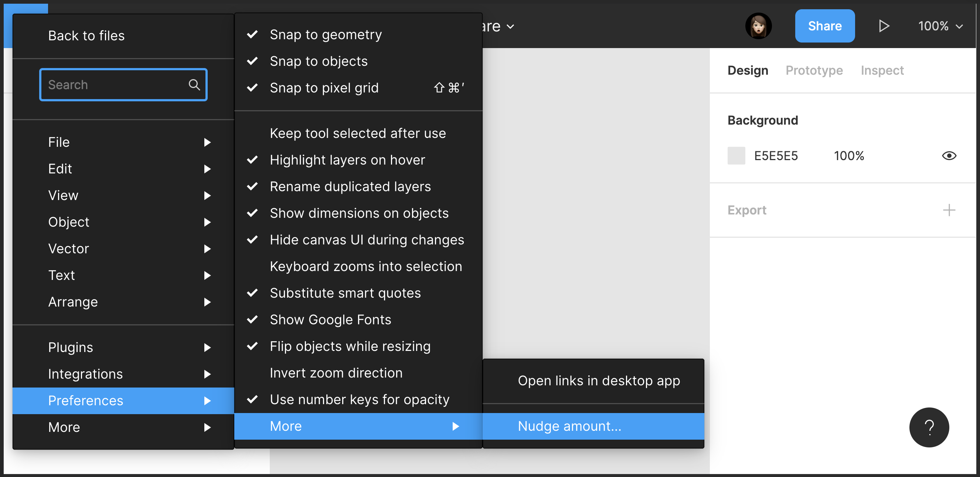Select Nudge amount menu item
Screen dimensions: 980x477
(x=569, y=426)
